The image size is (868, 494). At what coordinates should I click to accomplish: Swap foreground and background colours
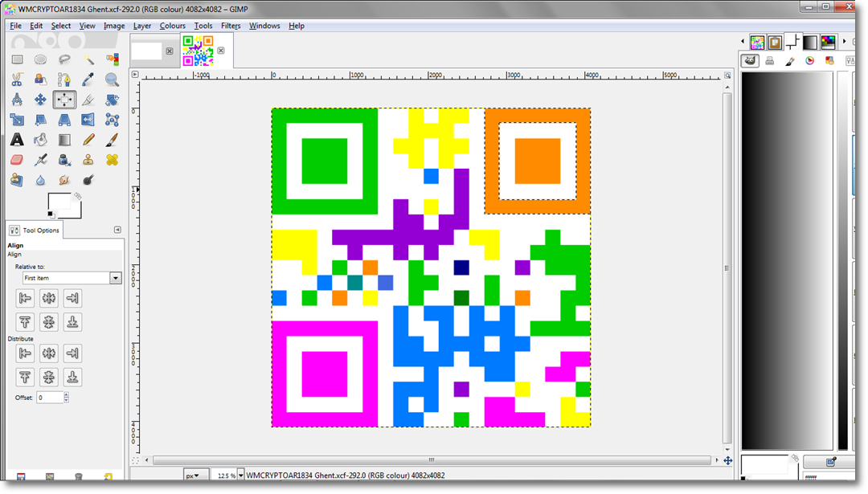(77, 196)
